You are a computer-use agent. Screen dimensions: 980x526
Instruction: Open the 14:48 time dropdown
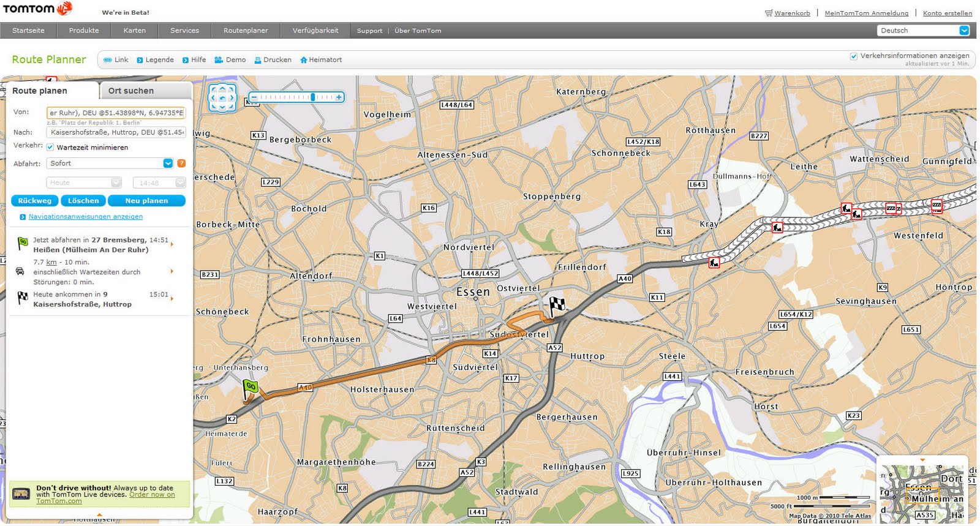click(159, 182)
